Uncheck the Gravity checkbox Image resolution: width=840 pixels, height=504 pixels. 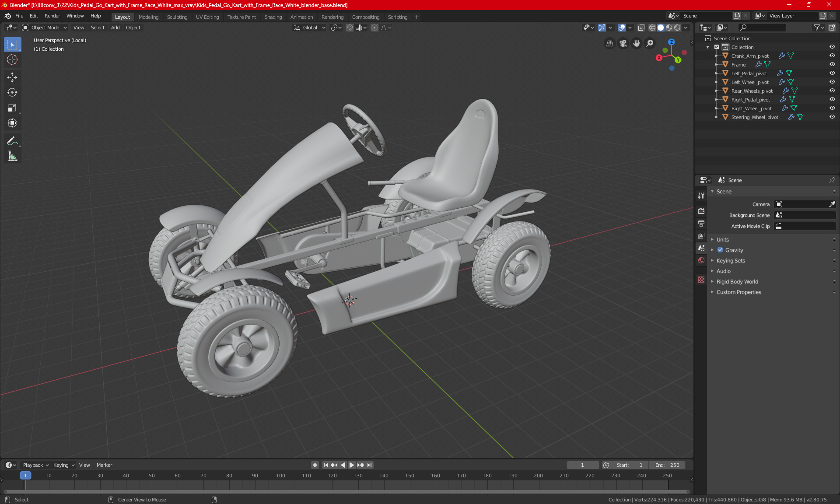[720, 250]
